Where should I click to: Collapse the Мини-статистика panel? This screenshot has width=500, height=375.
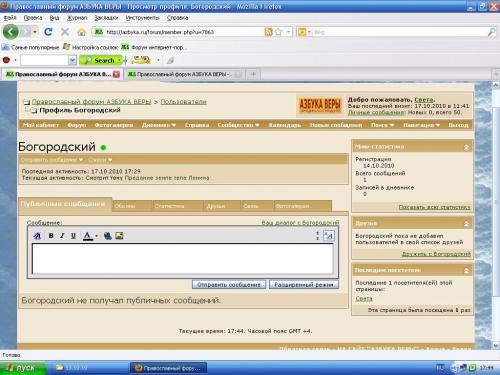(466, 147)
